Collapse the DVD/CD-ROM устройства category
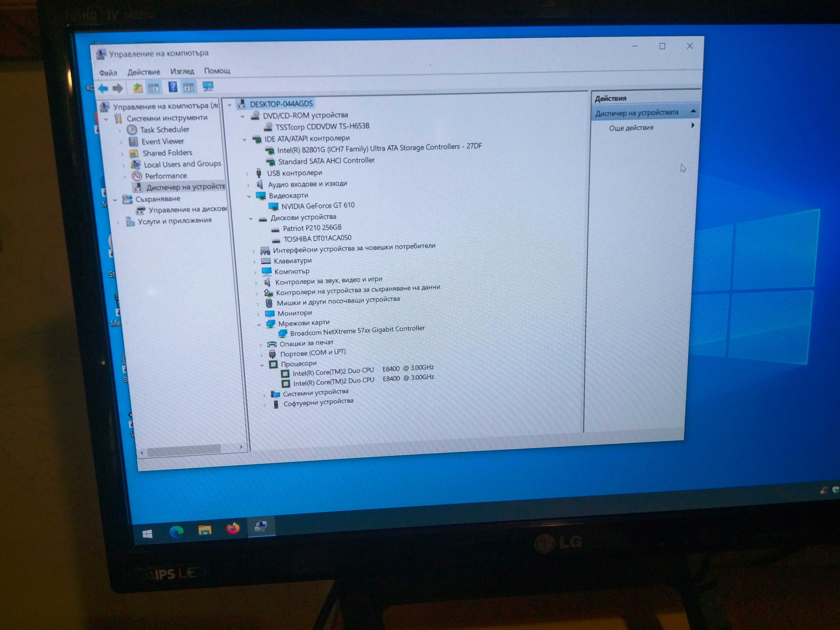840x630 pixels. click(243, 117)
